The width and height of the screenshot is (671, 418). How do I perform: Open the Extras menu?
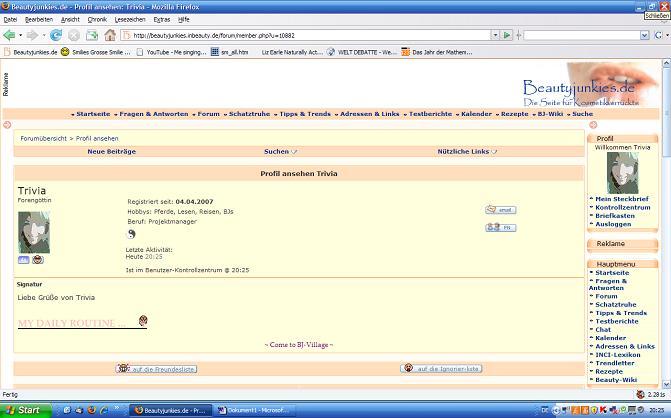pyautogui.click(x=162, y=20)
